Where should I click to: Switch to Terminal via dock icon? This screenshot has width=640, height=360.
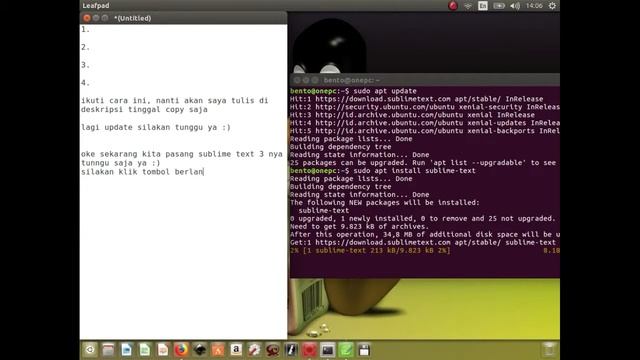point(327,350)
